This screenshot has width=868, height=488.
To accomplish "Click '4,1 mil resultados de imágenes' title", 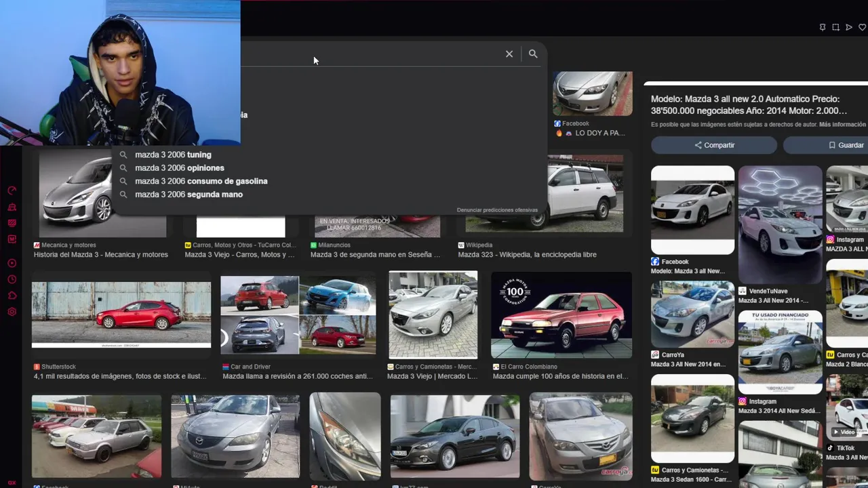I will [120, 376].
